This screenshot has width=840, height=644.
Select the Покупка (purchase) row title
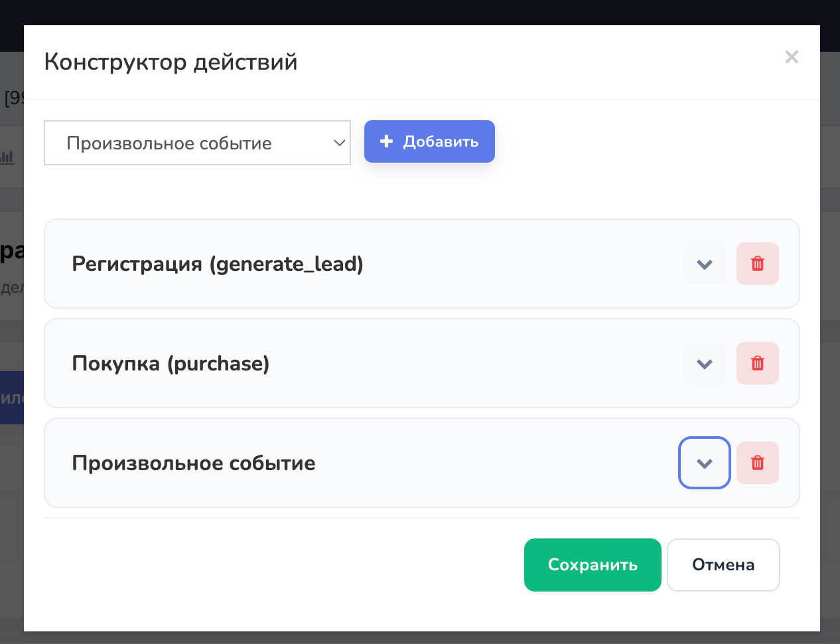click(x=171, y=364)
